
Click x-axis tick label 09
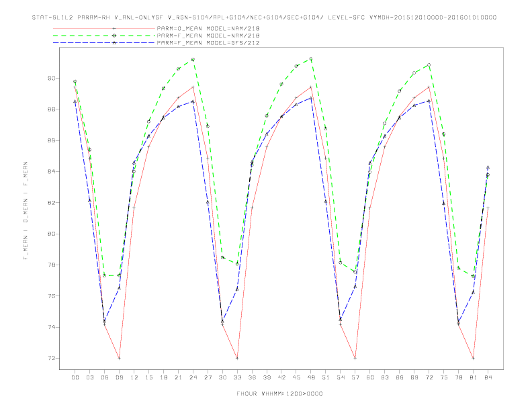[120, 377]
